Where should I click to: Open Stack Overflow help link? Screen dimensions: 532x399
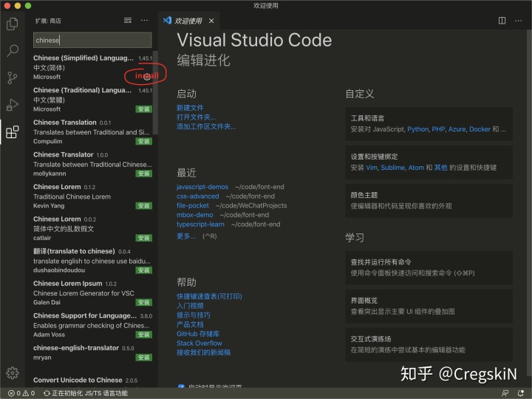199,343
